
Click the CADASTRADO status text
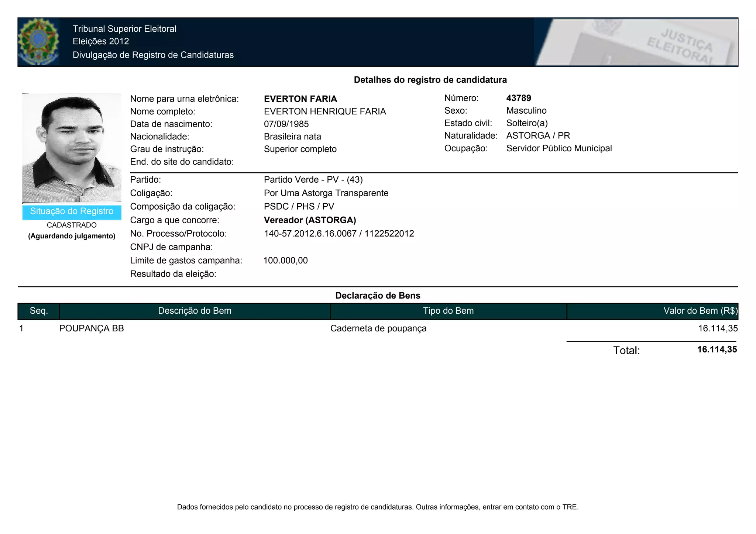(x=72, y=225)
